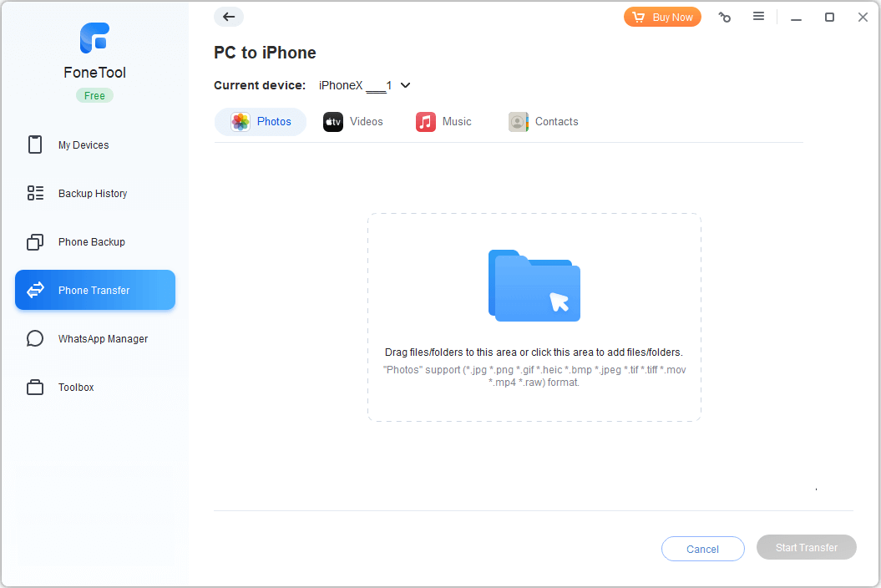Switch to the Photos transfer tab
This screenshot has width=881, height=588.
coord(261,121)
